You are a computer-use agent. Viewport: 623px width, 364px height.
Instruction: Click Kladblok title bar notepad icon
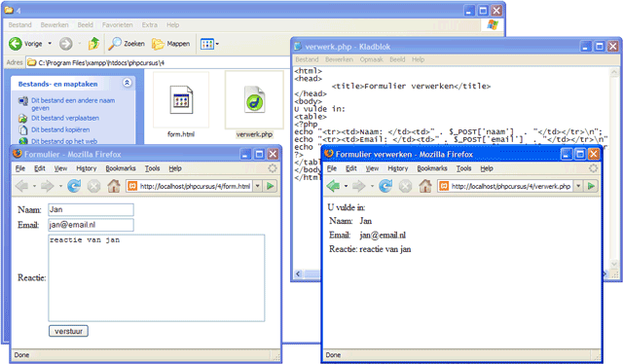click(x=298, y=47)
